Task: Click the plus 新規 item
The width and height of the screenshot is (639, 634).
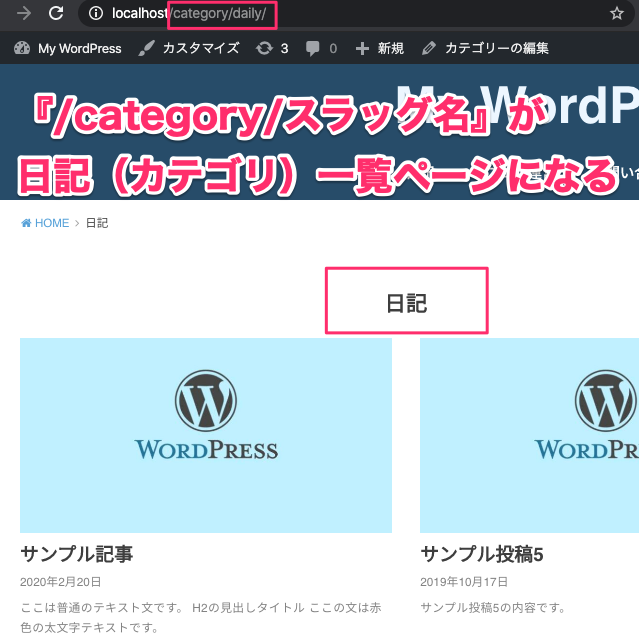Action: coord(380,48)
